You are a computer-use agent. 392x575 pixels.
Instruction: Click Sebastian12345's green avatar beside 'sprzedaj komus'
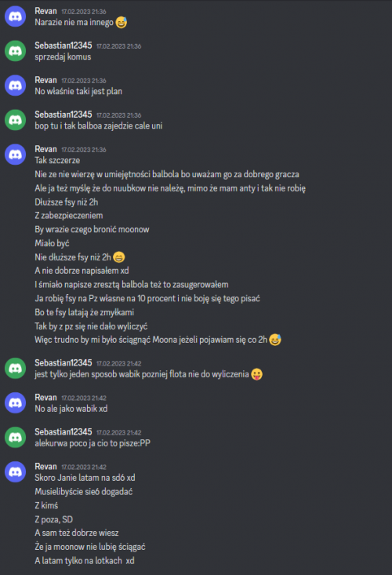pyautogui.click(x=15, y=51)
